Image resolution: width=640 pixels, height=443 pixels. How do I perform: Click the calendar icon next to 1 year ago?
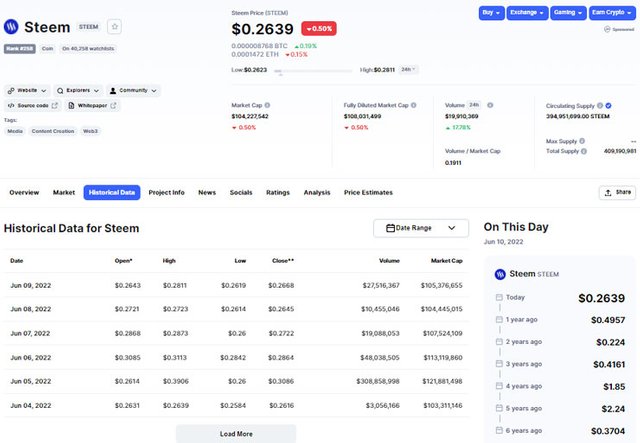499,319
